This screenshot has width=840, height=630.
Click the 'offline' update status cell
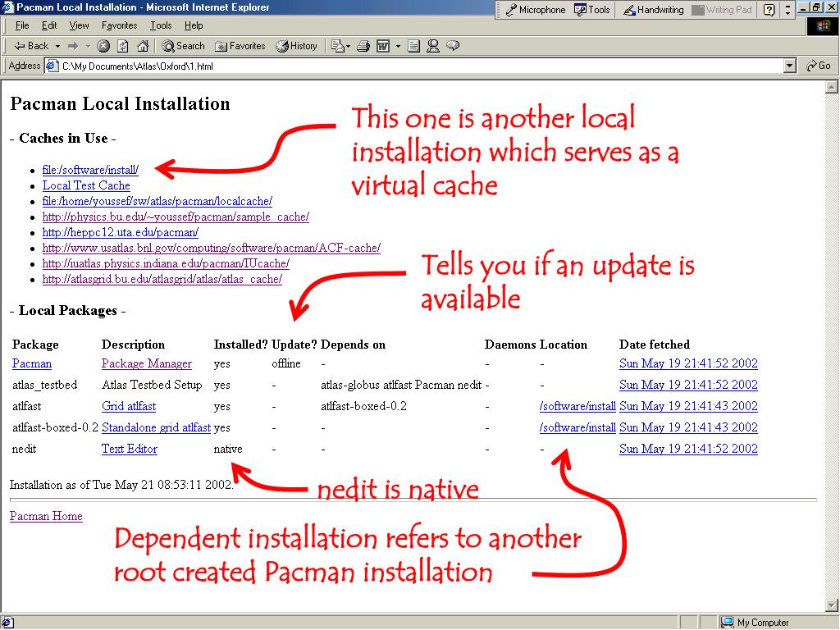[286, 363]
